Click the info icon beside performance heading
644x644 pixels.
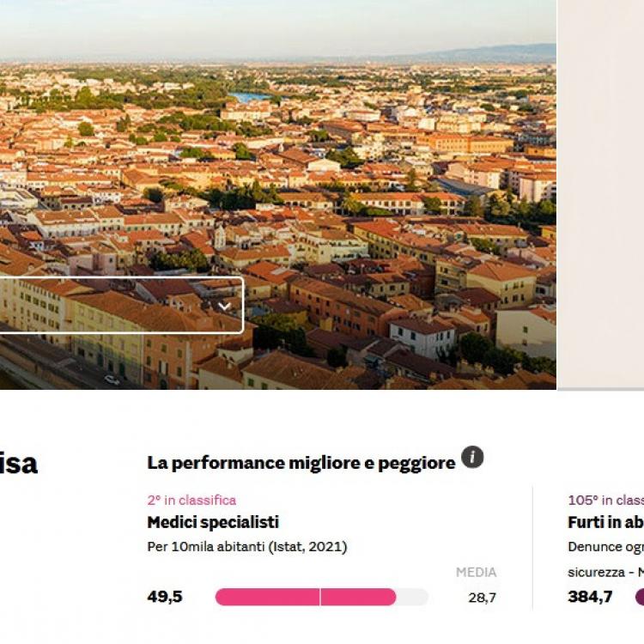click(x=472, y=458)
